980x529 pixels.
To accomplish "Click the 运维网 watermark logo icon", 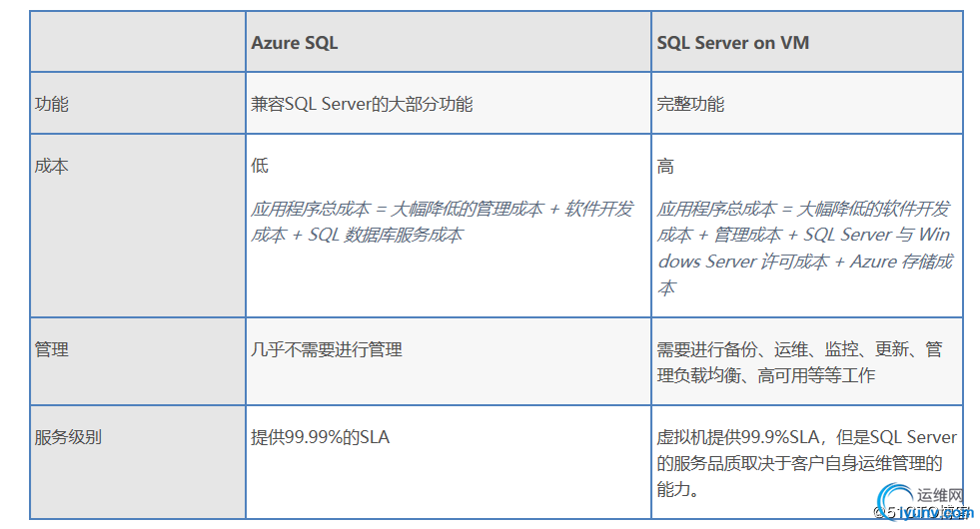I will pos(892,497).
